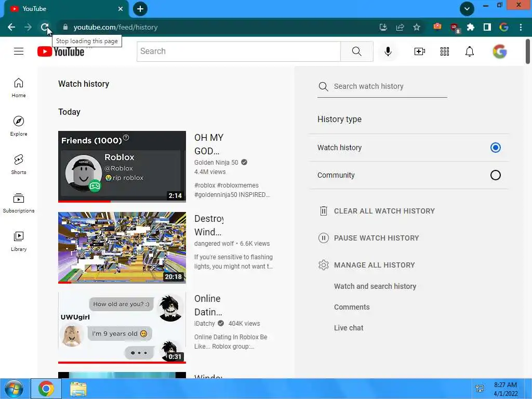Open File Explorer from the taskbar
532x399 pixels.
(x=78, y=389)
